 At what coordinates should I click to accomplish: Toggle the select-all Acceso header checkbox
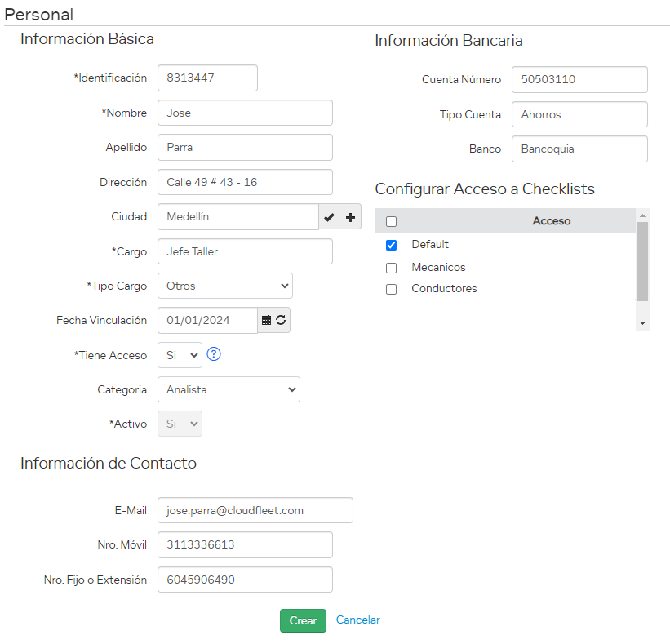click(x=391, y=221)
